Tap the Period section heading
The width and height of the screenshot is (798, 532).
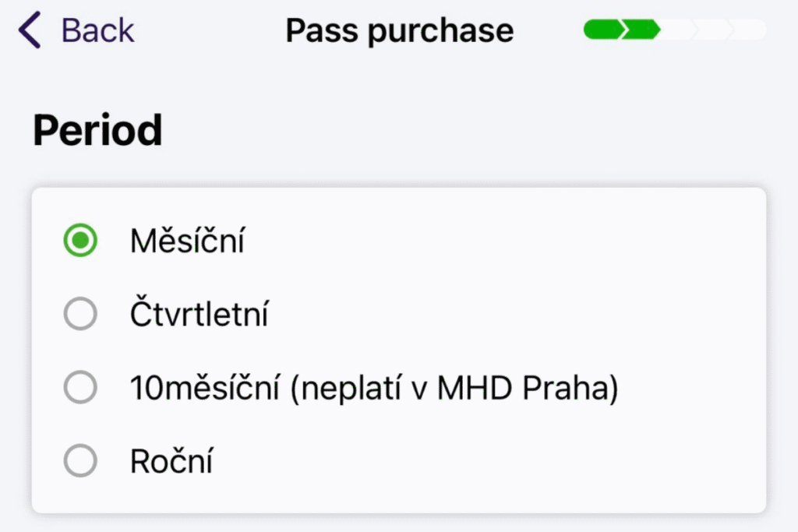pos(97,129)
